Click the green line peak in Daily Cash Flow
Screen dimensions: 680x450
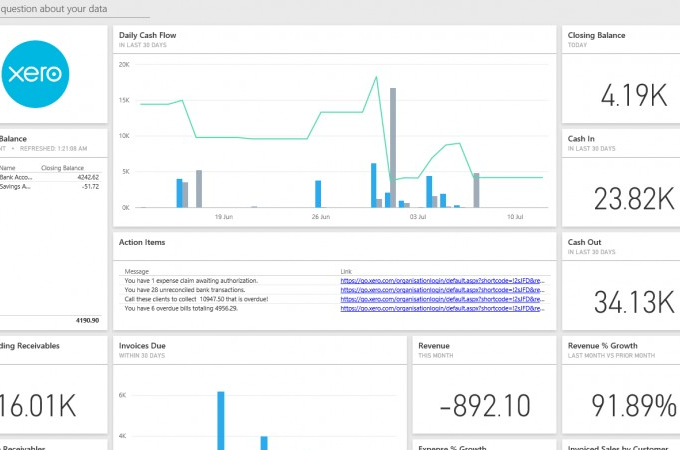[x=378, y=77]
